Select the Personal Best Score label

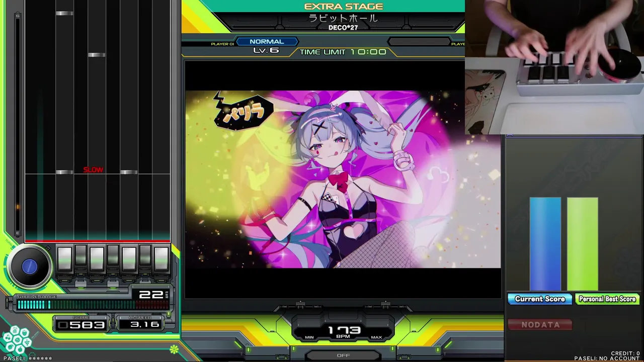pyautogui.click(x=607, y=299)
